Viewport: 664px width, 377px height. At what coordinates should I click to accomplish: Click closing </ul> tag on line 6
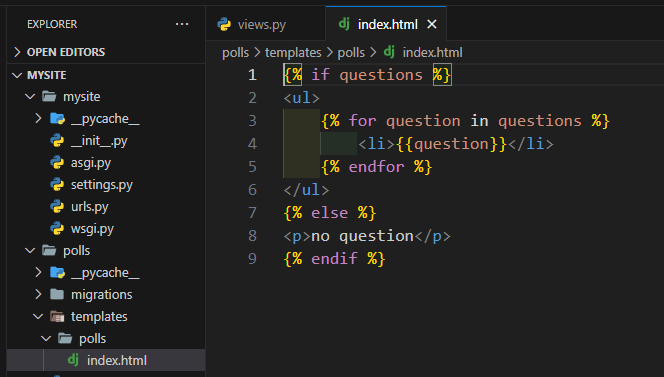306,189
